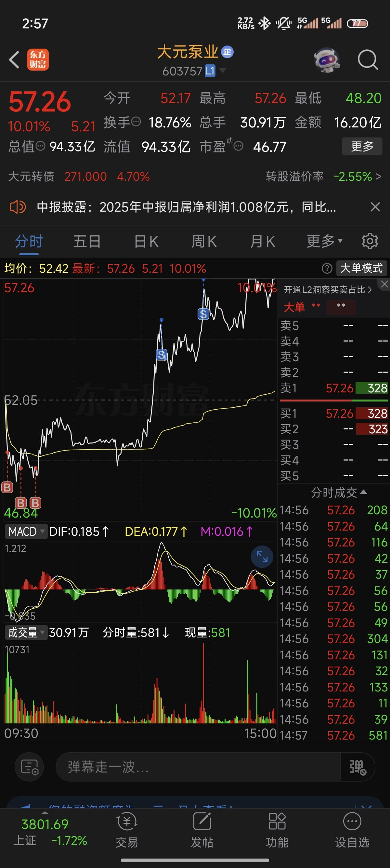
Task: Tap the 均价 52.42 label
Action: coord(36,269)
